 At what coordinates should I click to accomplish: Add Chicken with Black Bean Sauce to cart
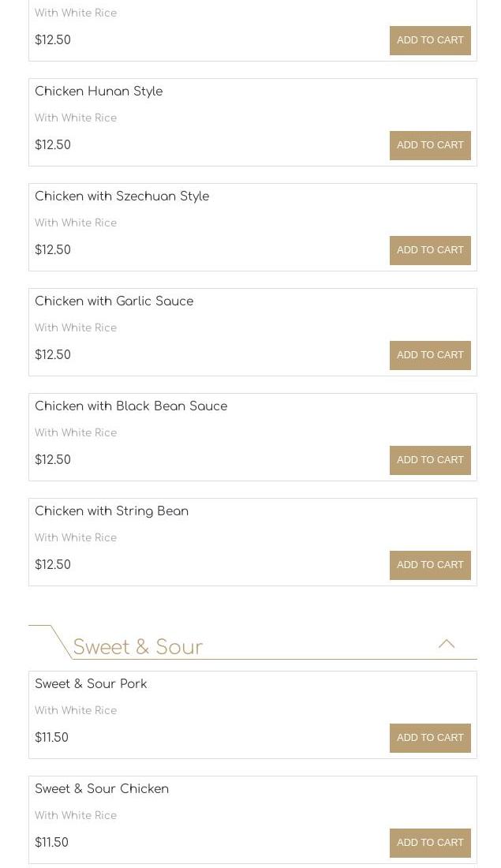coord(430,460)
